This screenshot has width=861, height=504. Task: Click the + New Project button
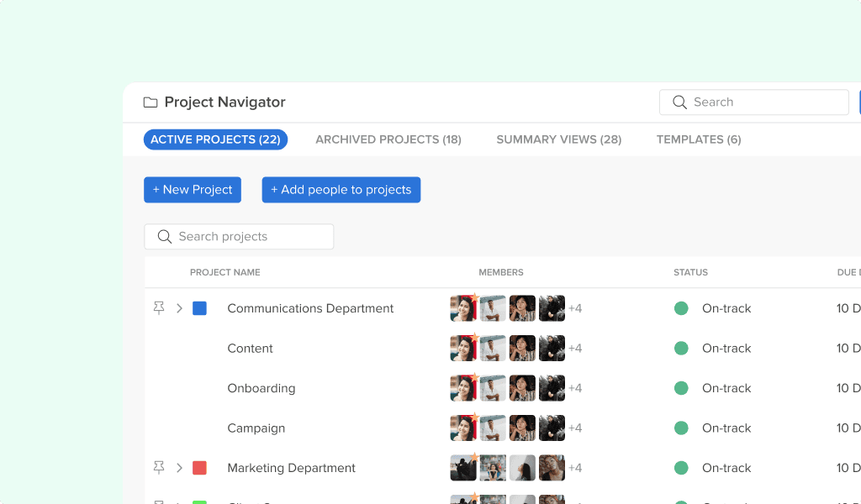193,190
